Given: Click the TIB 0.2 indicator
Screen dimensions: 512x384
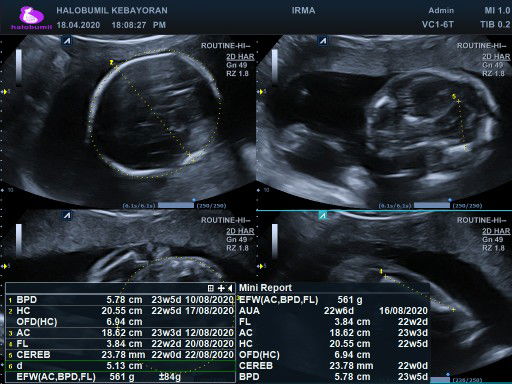Looking at the screenshot, I should click(495, 25).
